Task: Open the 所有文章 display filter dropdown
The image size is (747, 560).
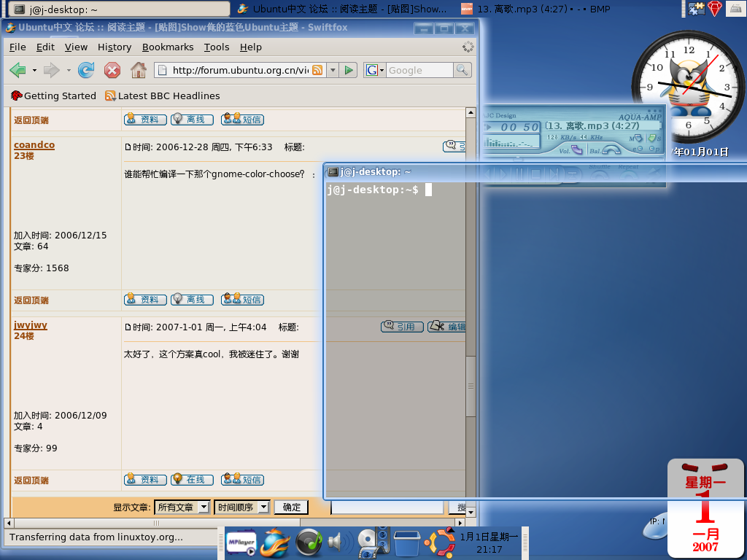Action: pos(182,507)
